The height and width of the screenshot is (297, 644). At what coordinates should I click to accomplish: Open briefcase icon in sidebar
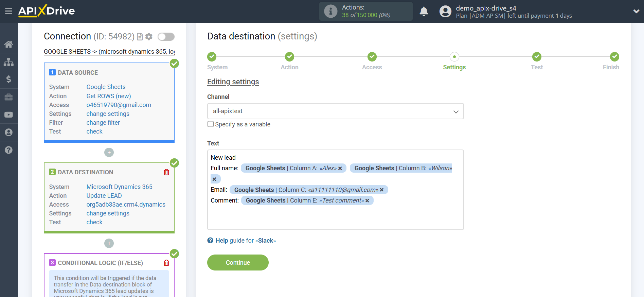pos(9,97)
